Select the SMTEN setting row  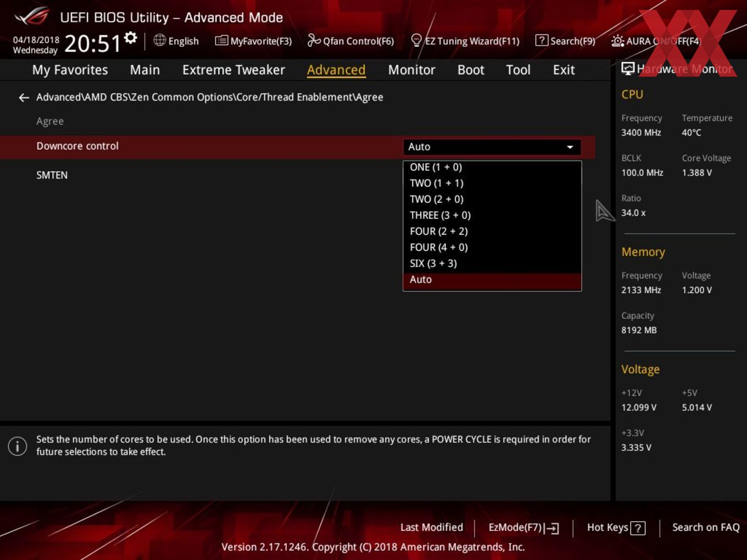click(x=297, y=176)
